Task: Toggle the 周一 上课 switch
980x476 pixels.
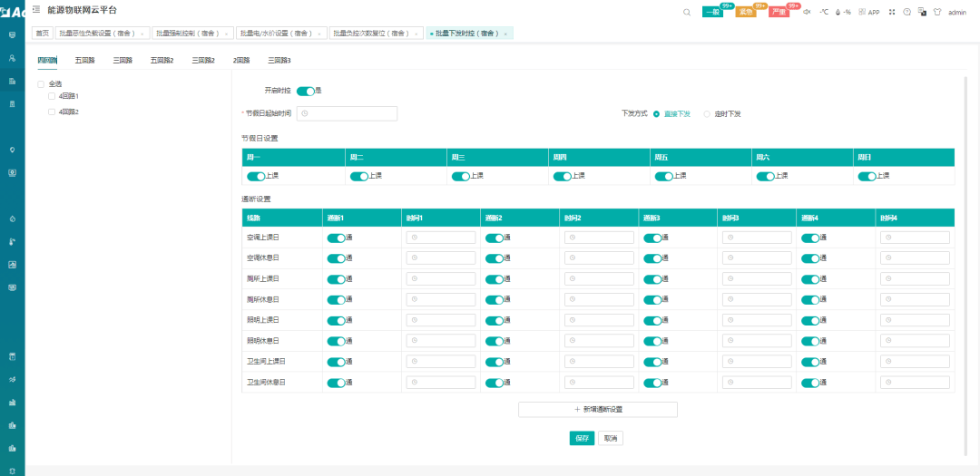Action: [256, 177]
